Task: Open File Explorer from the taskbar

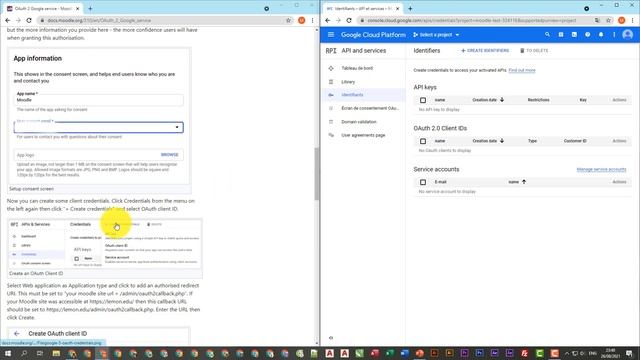Action: pos(56,353)
